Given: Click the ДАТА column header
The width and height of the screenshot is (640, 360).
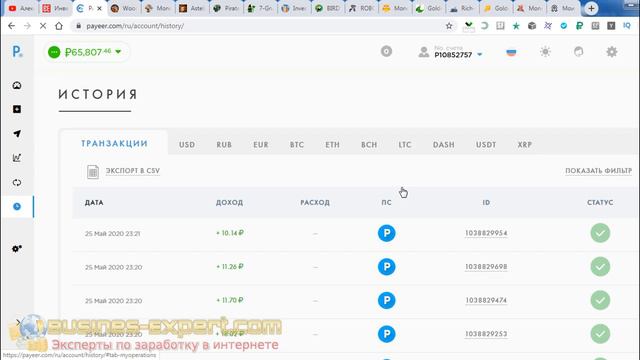Looking at the screenshot, I should [94, 202].
